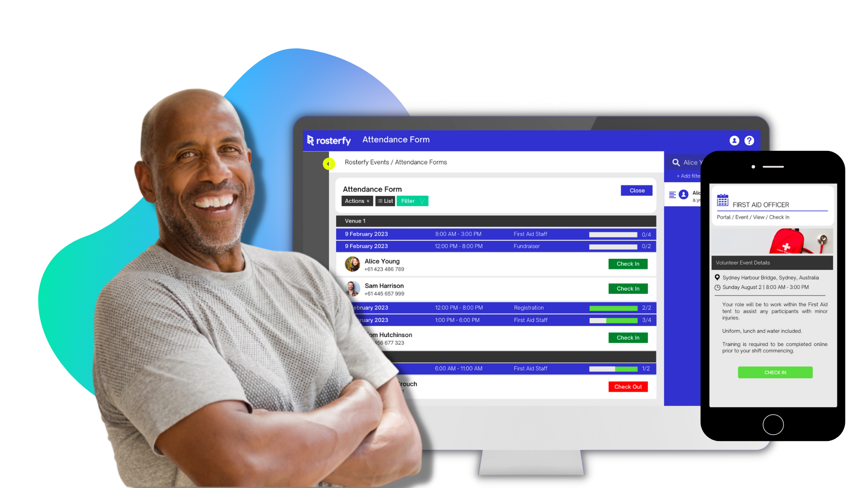Expand the Actions dropdown menu
868x488 pixels.
[357, 201]
